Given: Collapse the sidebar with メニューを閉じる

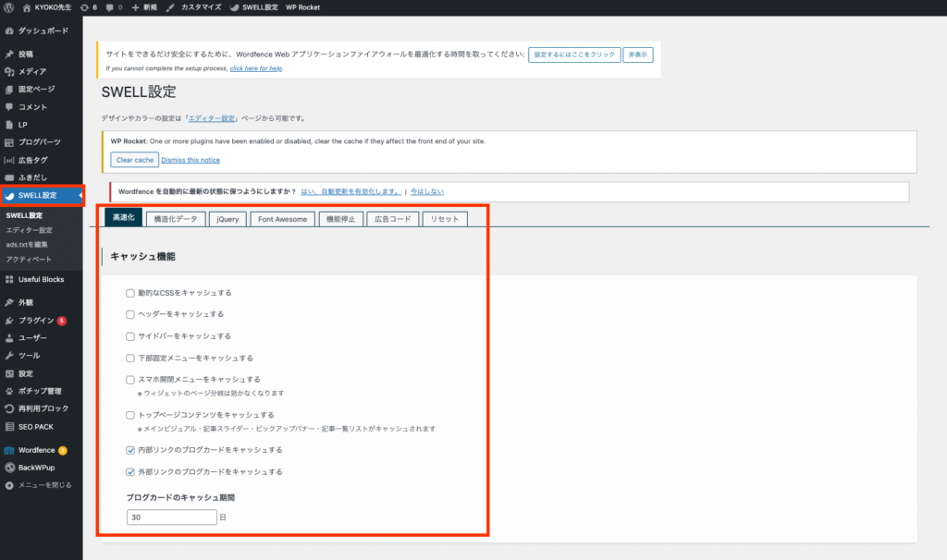Looking at the screenshot, I should 41,485.
